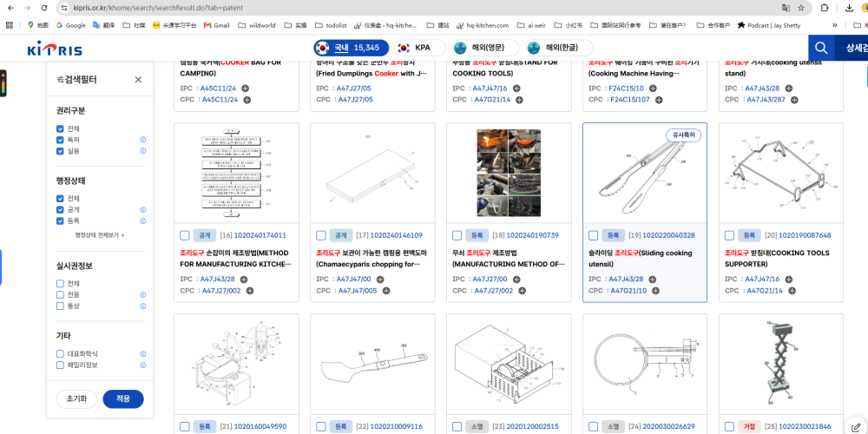Open the browser apps grid icon
The width and height of the screenshot is (868, 434).
point(9,25)
